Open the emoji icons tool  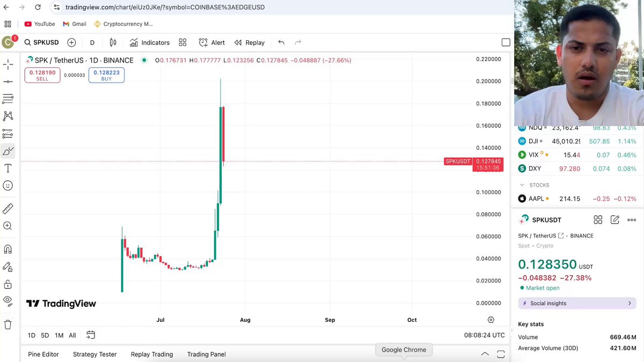point(8,185)
